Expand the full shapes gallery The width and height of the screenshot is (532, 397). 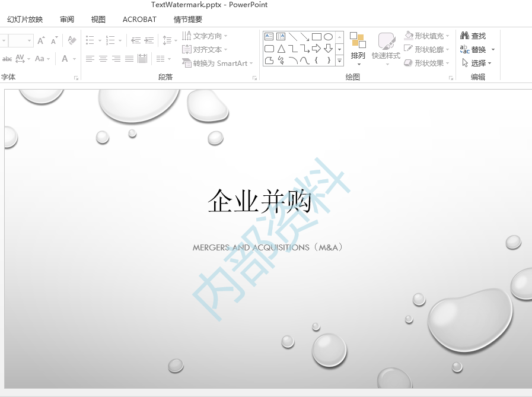(340, 61)
